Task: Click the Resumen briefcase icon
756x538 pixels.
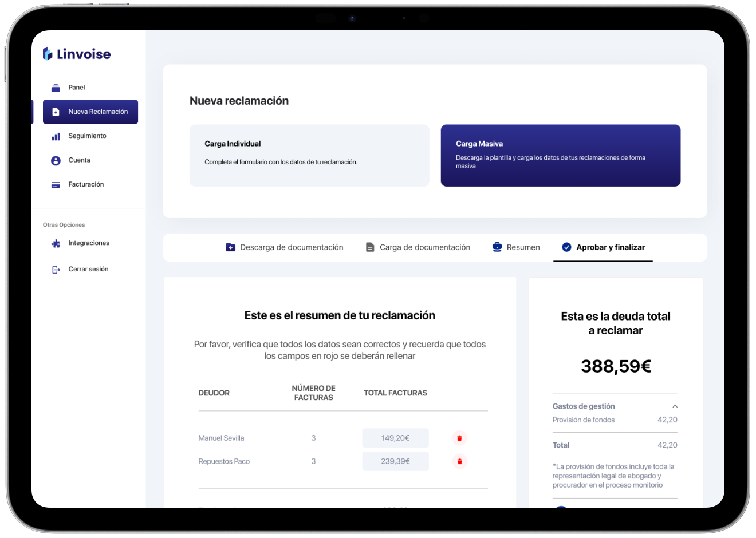Action: tap(497, 247)
